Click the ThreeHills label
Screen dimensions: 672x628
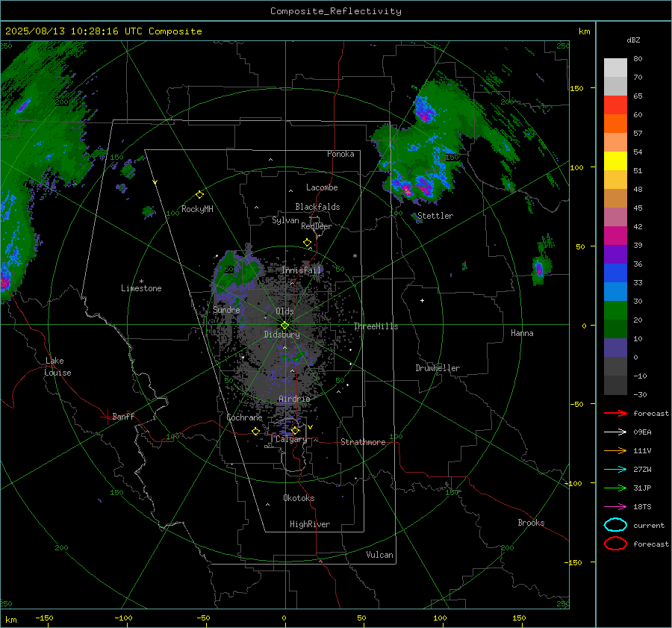click(x=376, y=326)
